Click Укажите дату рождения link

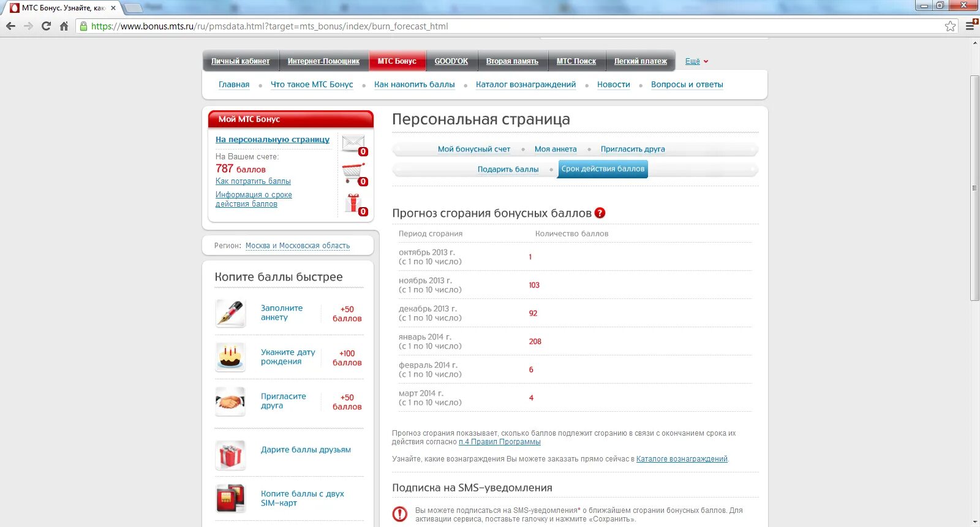(x=288, y=357)
